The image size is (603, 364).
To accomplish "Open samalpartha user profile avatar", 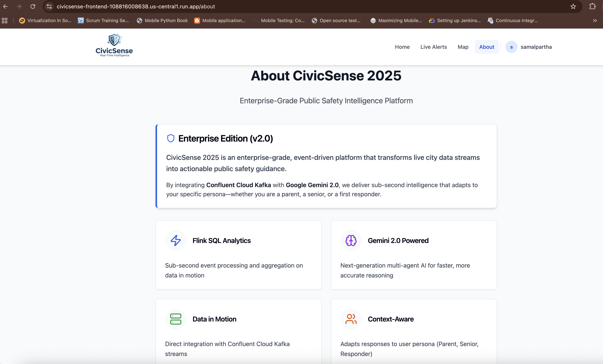I will pyautogui.click(x=511, y=47).
